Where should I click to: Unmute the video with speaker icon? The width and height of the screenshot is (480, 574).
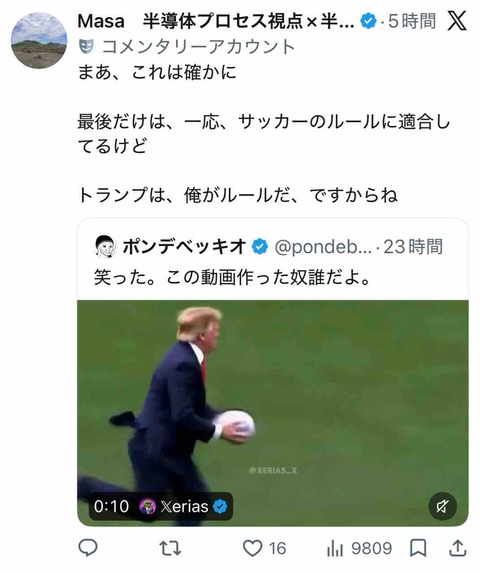[442, 506]
